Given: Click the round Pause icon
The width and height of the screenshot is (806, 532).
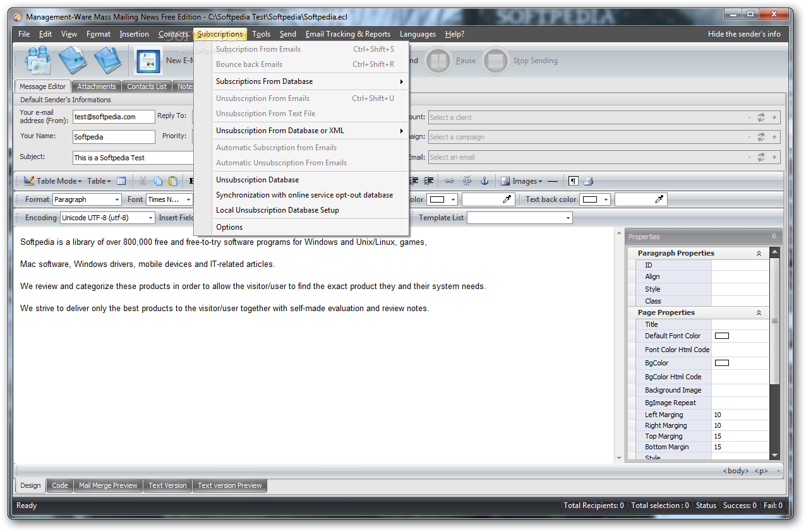Looking at the screenshot, I should point(438,61).
